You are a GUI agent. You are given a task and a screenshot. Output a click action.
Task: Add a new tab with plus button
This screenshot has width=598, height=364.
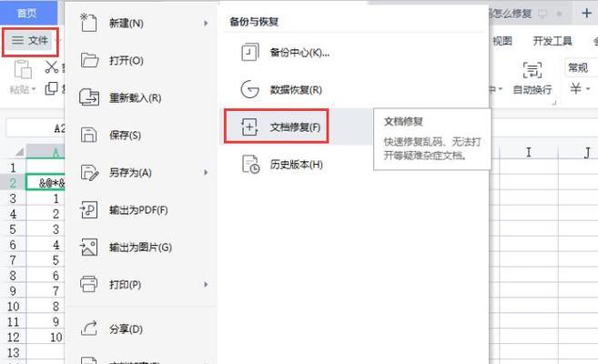[586, 14]
